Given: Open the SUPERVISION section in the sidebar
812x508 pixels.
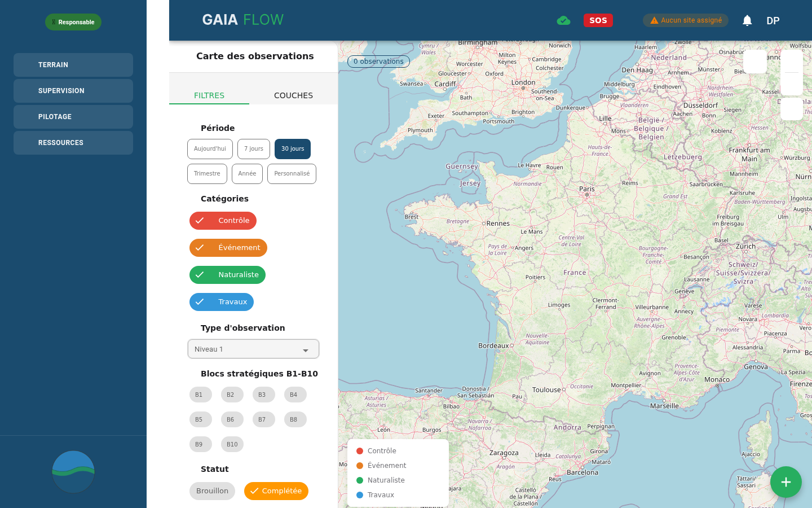Looking at the screenshot, I should click(x=73, y=91).
